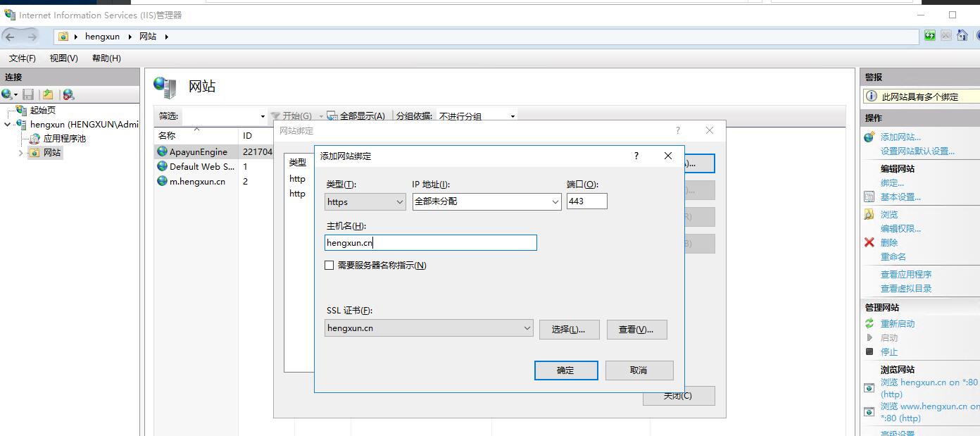Open the binding type https dropdown
Image resolution: width=980 pixels, height=436 pixels.
pos(365,201)
